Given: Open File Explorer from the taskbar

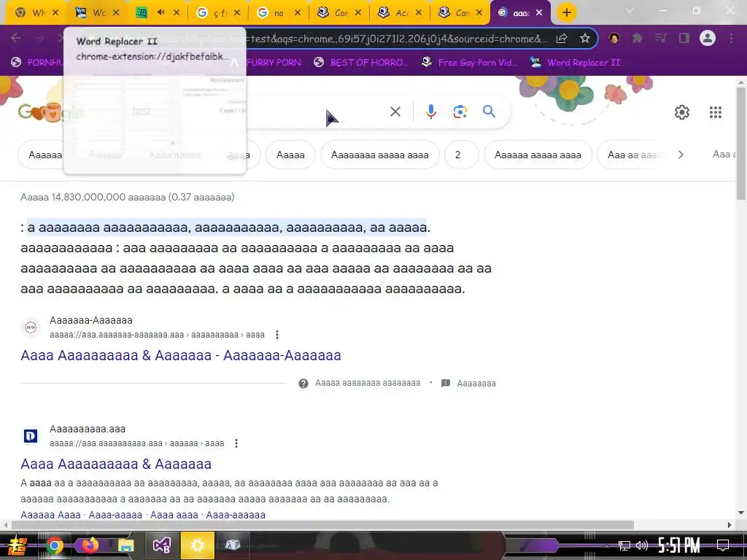Looking at the screenshot, I should (125, 545).
